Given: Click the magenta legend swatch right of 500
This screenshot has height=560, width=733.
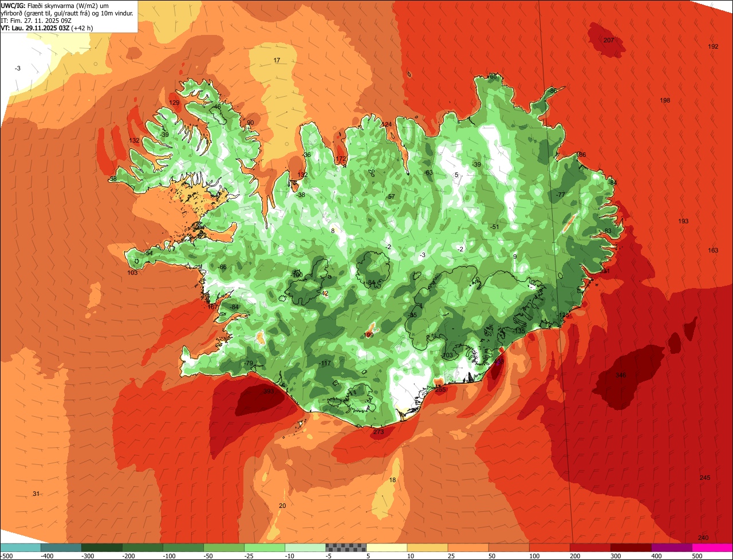Looking at the screenshot, I should (x=712, y=547).
